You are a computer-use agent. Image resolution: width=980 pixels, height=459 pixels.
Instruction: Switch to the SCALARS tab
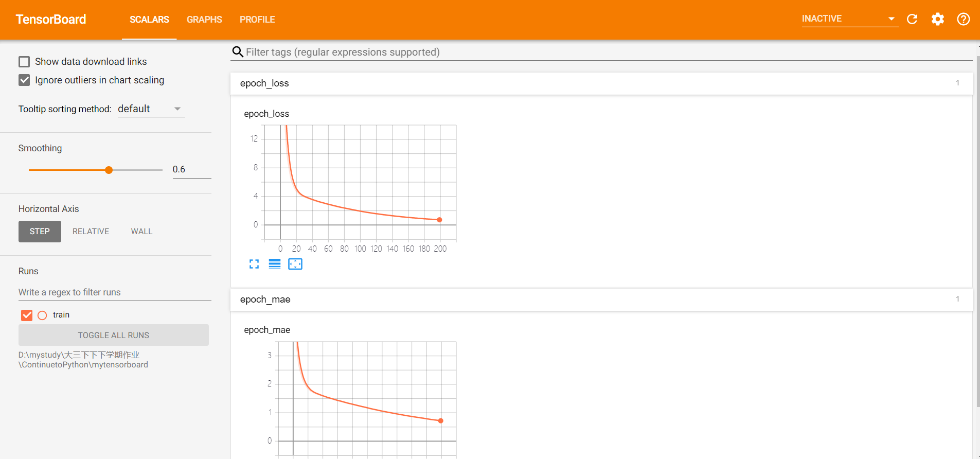point(149,20)
